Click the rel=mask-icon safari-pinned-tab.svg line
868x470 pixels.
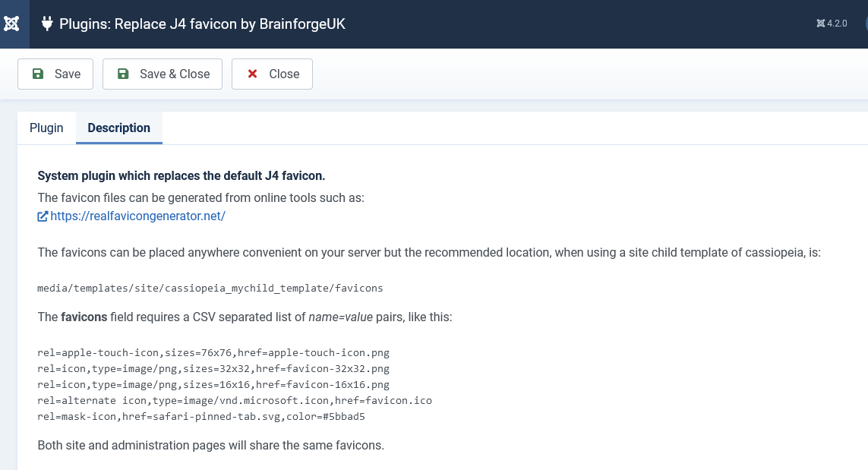pyautogui.click(x=201, y=416)
